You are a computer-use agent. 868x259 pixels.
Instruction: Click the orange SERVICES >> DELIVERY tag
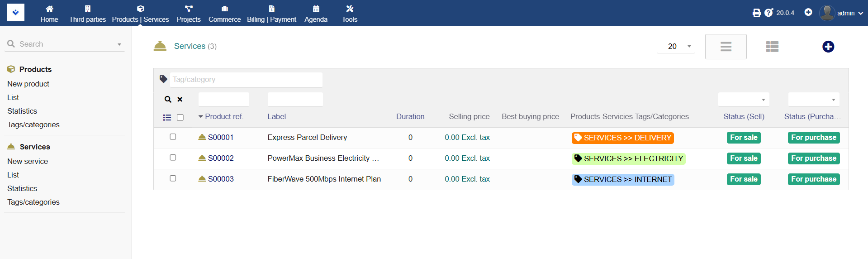(x=622, y=138)
